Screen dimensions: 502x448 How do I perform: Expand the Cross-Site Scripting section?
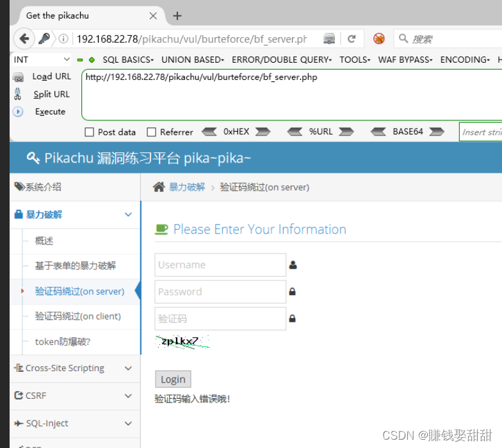[75, 369]
